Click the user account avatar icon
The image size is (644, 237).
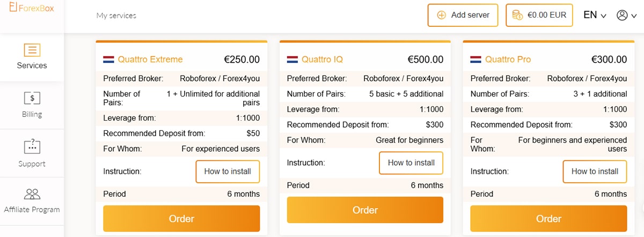coord(622,15)
